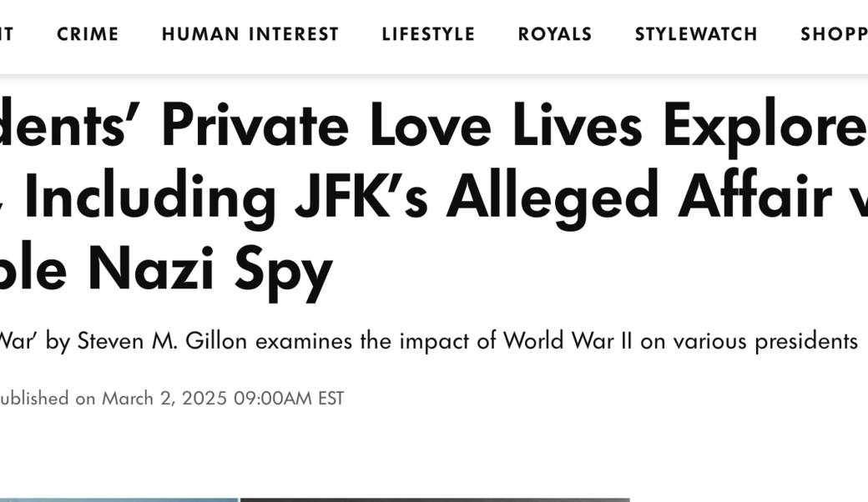The width and height of the screenshot is (868, 502).
Task: Open the CRIME section
Action: pos(88,34)
